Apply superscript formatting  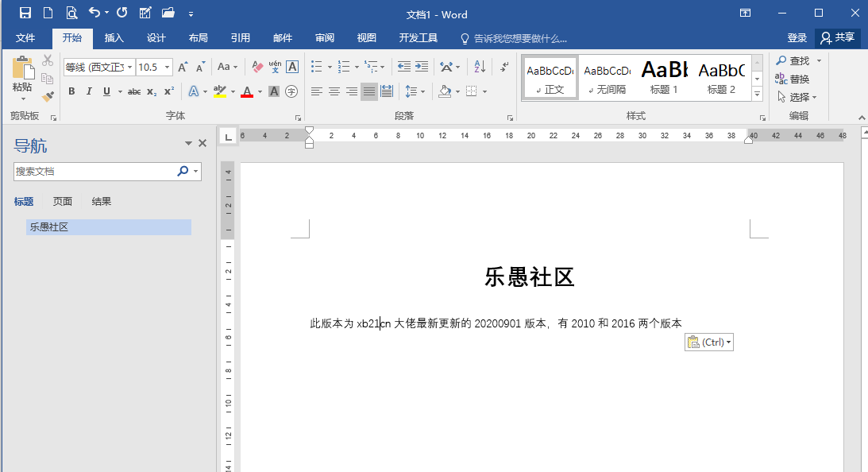[x=169, y=91]
